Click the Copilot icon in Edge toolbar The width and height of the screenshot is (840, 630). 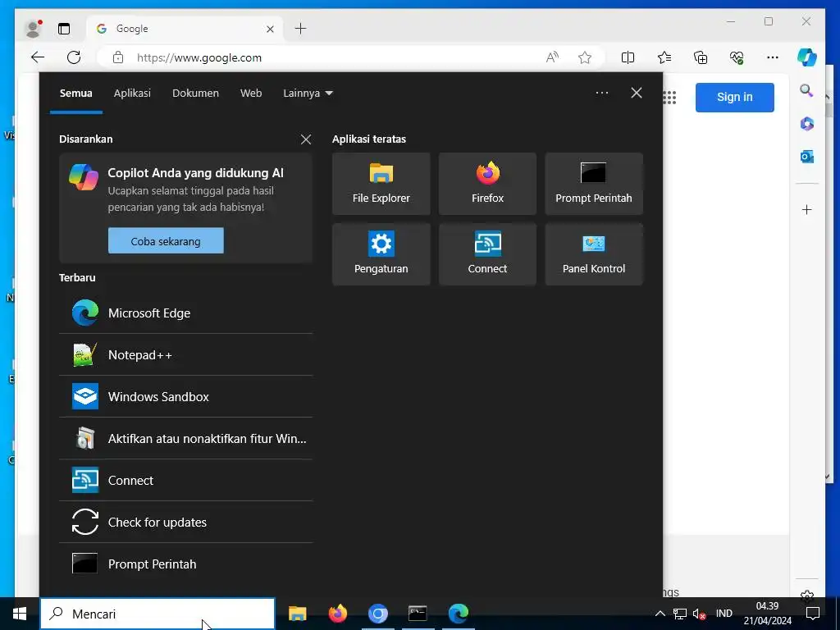(x=806, y=57)
